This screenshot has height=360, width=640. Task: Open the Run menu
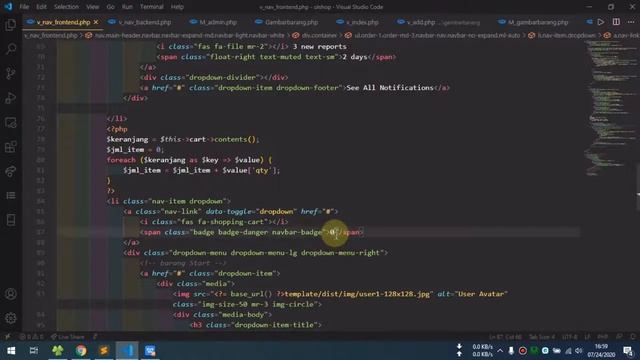(127, 7)
